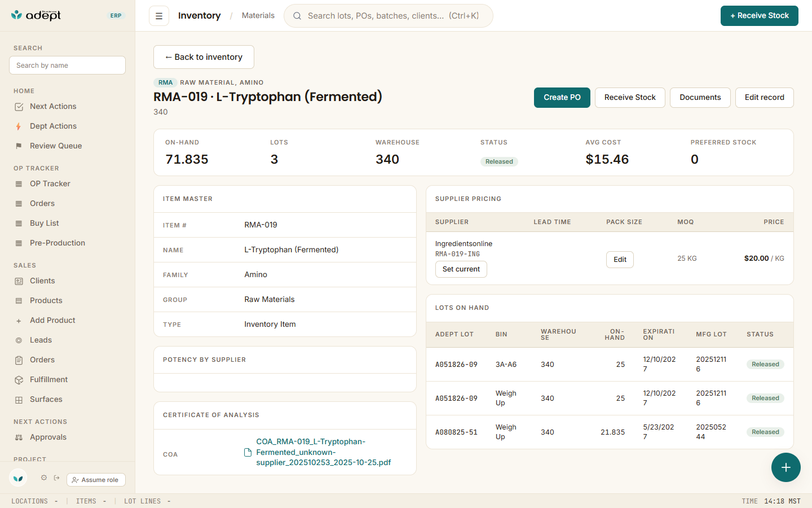Go back to inventory

[x=204, y=57]
